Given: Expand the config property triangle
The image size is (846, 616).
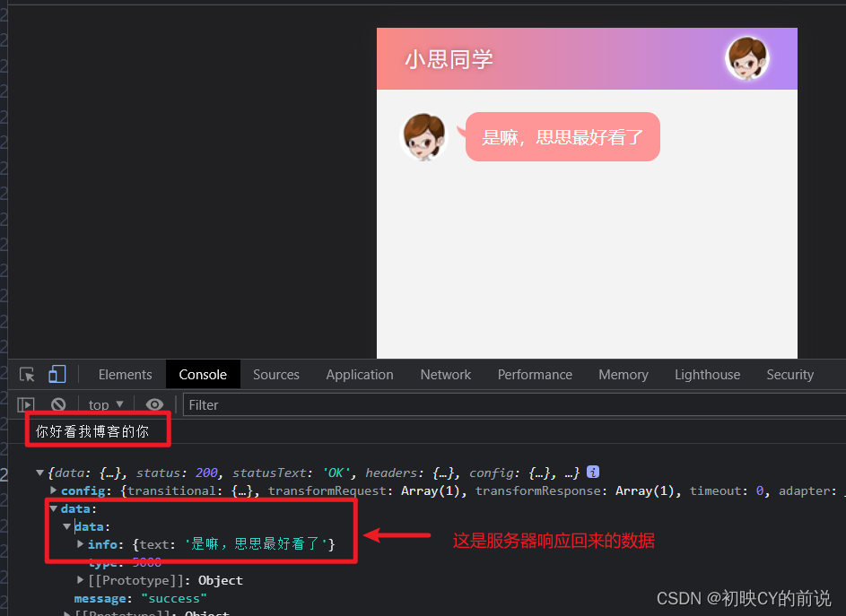Looking at the screenshot, I should [54, 490].
